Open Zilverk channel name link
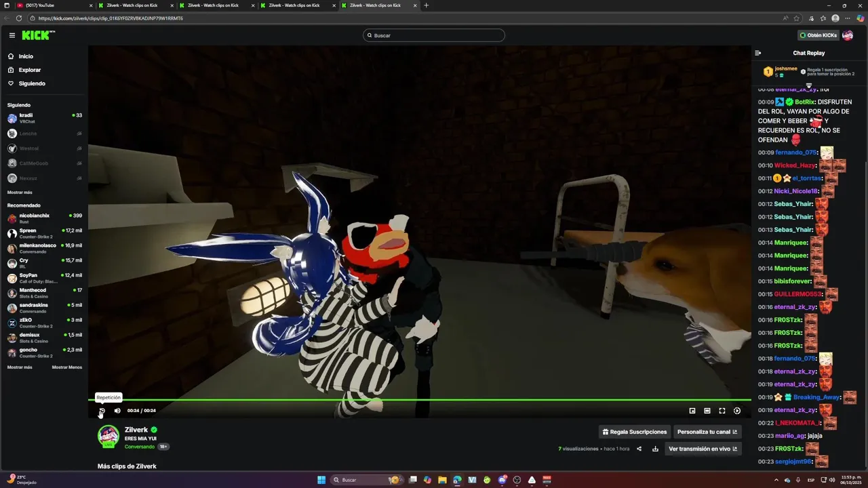Screen dimensions: 868x488 tap(136, 430)
